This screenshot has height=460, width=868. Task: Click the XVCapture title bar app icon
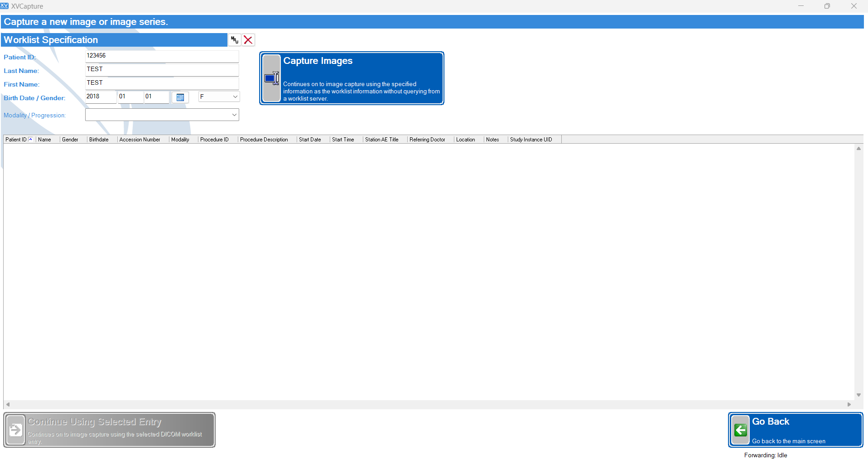pos(5,6)
